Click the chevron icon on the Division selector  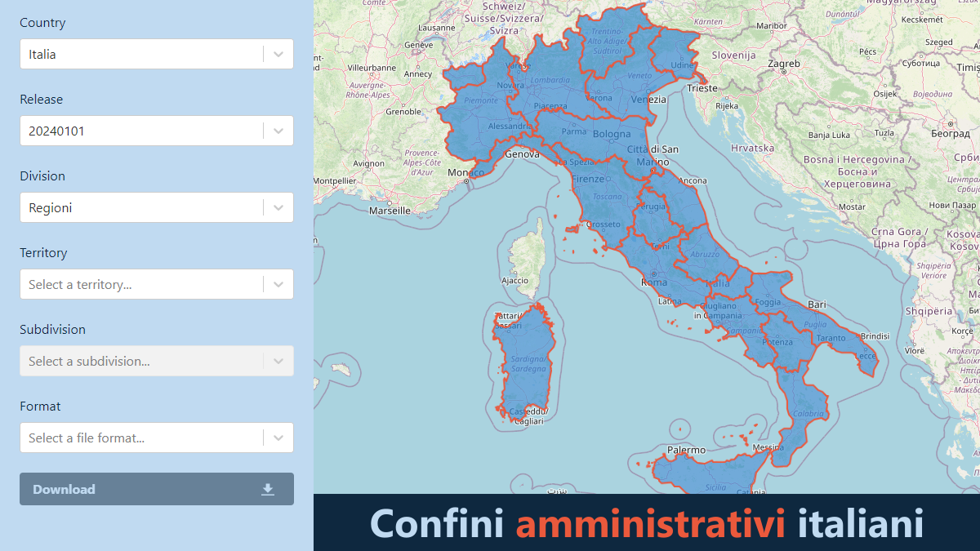pyautogui.click(x=278, y=207)
